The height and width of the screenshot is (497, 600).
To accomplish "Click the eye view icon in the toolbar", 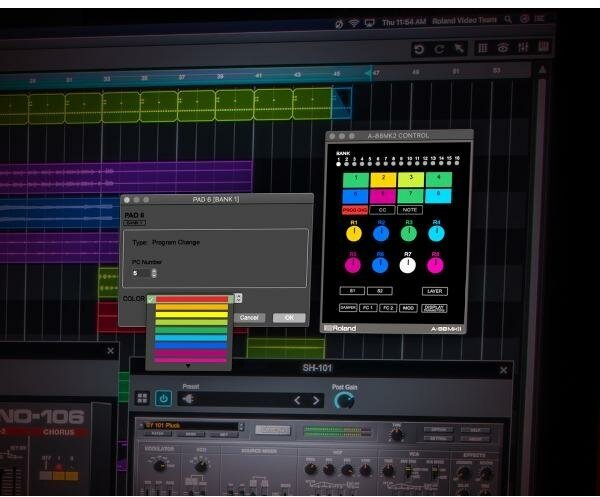I will (503, 48).
